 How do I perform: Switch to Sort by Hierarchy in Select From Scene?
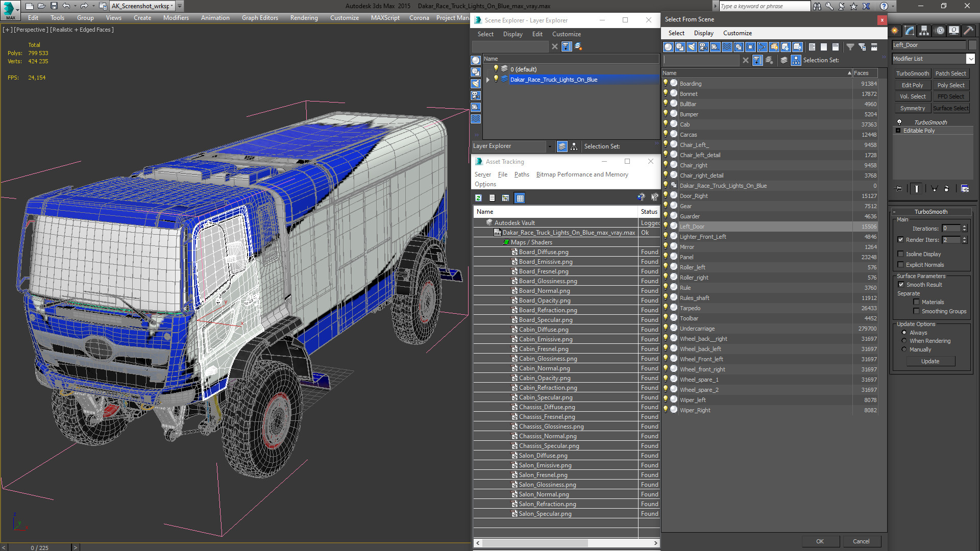click(796, 60)
